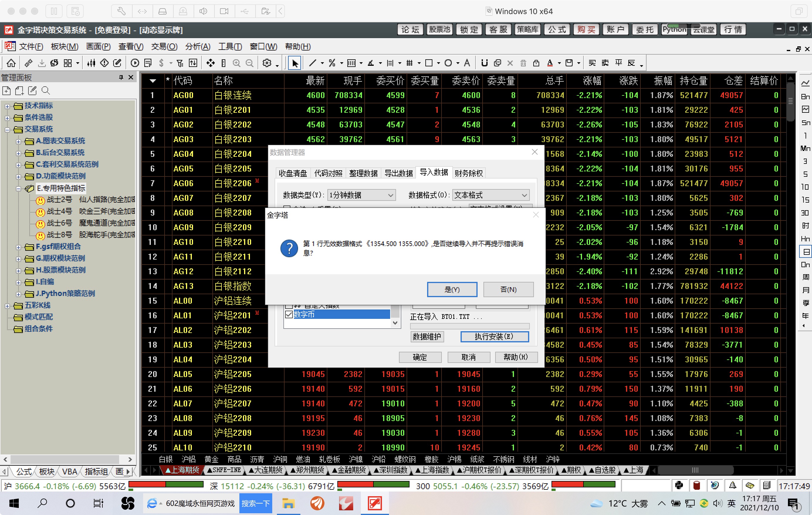
Task: Click the Python icon in status bar
Action: pyautogui.click(x=679, y=485)
